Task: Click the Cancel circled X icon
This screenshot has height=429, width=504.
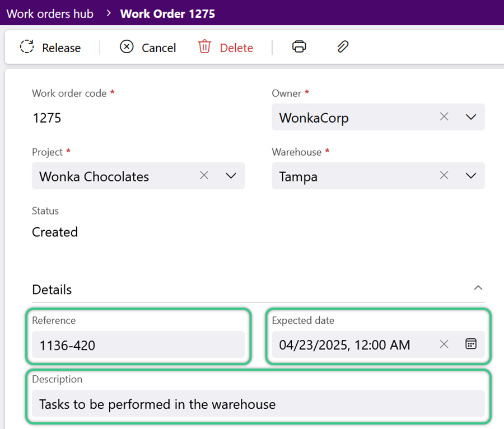Action: coord(127,46)
